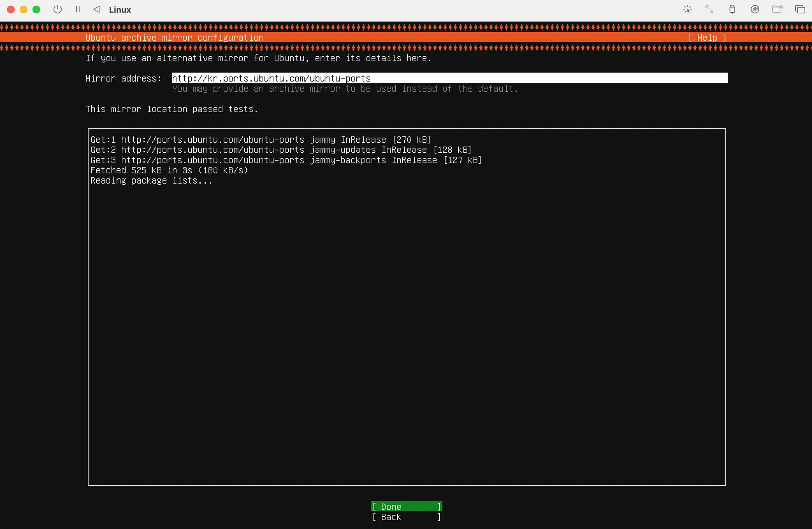Screen dimensions: 812x529
Task: Click the green fullscreen window button
Action: click(36, 10)
